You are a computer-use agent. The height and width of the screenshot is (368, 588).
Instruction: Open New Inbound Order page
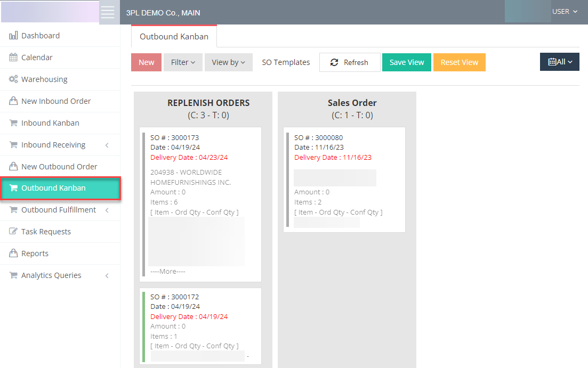pos(56,101)
